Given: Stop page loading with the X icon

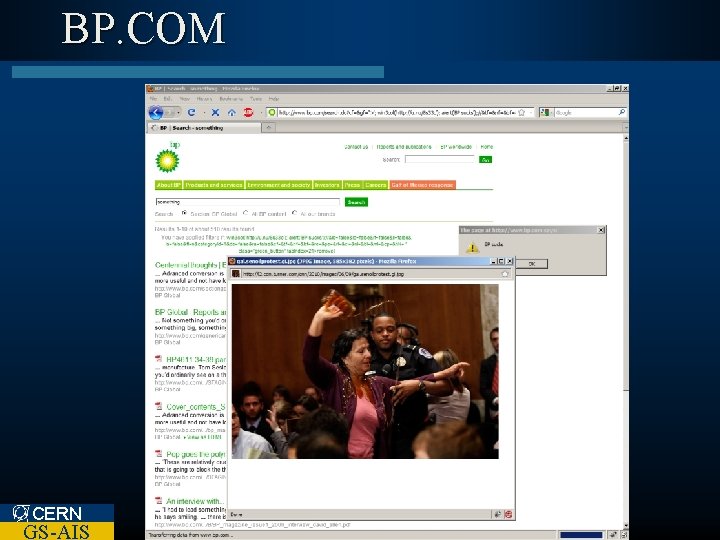Looking at the screenshot, I should (215, 112).
